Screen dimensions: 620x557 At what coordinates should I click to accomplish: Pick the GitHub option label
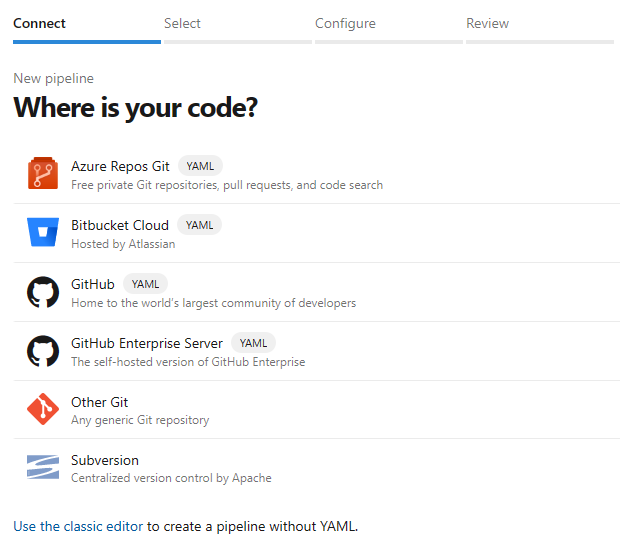click(93, 284)
